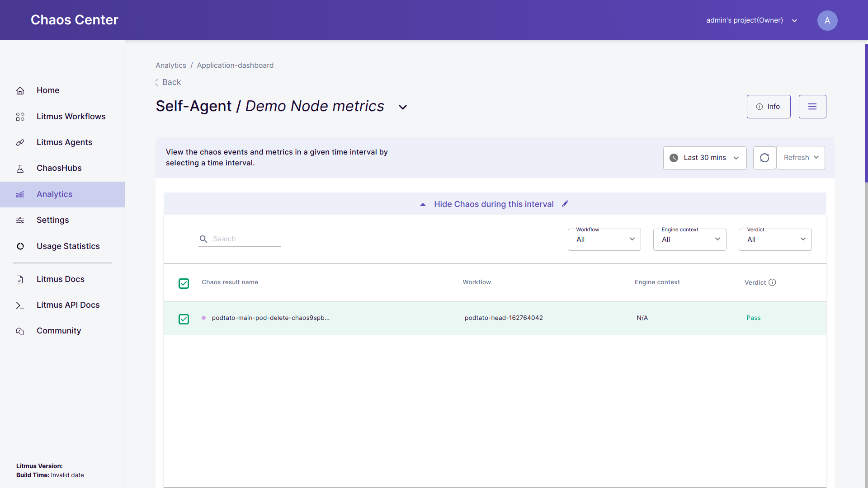Uncheck the podtato-main-pod-delete-chaos row checkbox

pyautogui.click(x=184, y=319)
